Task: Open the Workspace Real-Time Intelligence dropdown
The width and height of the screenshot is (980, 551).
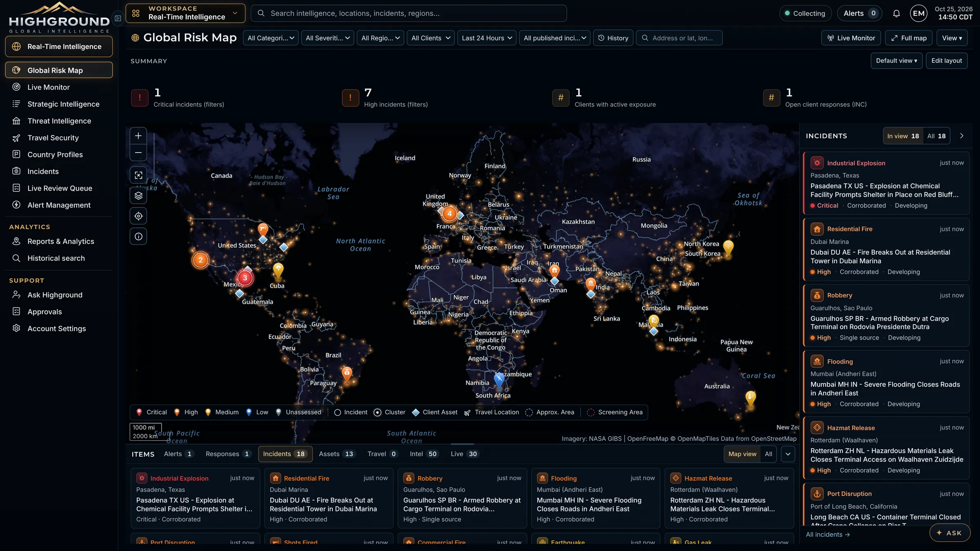Action: coord(185,13)
